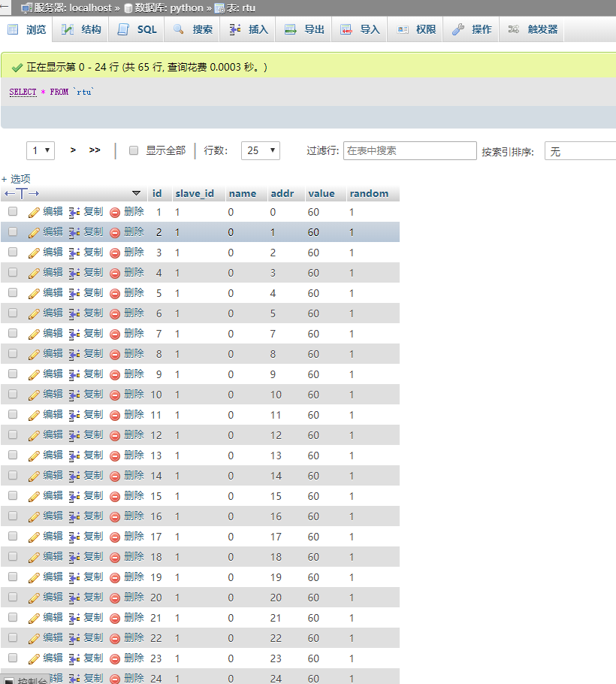
Task: Open the 按索引排序 sort-by-index dropdown
Action: [580, 151]
